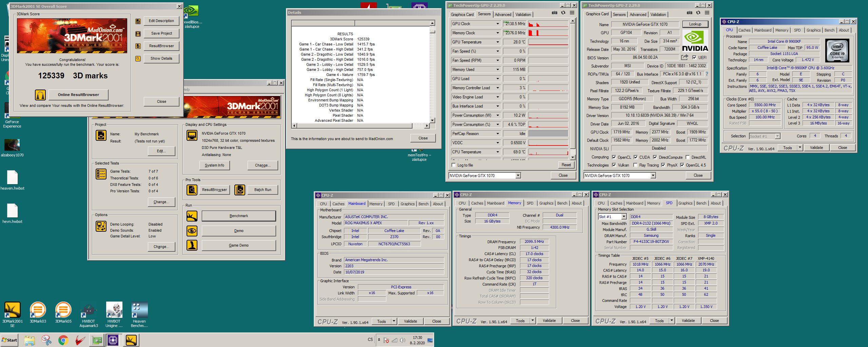Image resolution: width=868 pixels, height=347 pixels.
Task: Click the vertical scrollbar in Details results list
Action: point(432,72)
